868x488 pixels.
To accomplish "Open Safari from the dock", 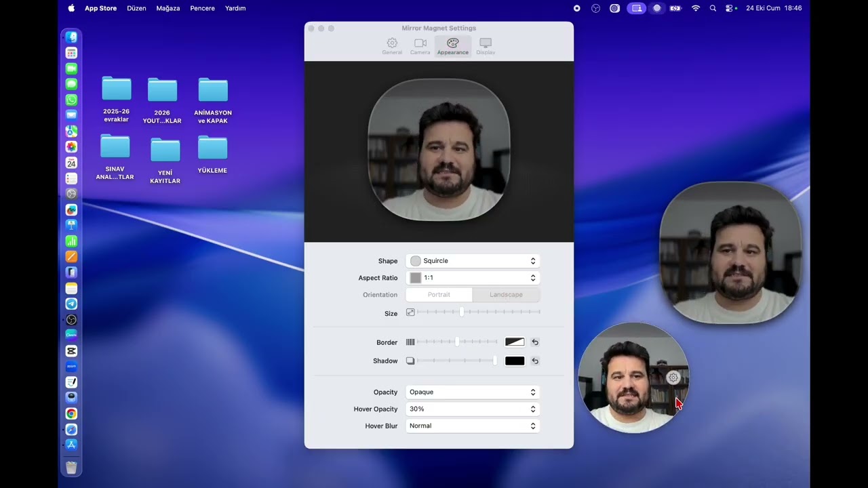I will pyautogui.click(x=71, y=429).
